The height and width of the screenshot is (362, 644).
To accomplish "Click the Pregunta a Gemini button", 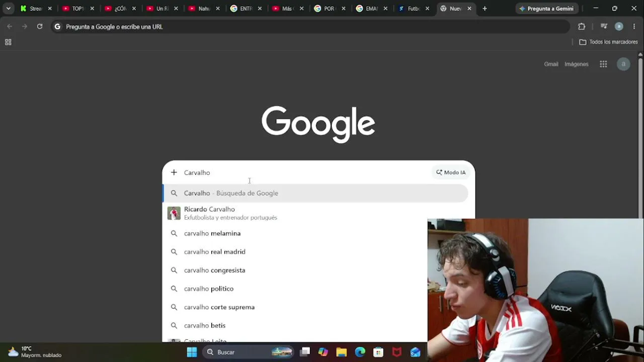I will 546,9.
